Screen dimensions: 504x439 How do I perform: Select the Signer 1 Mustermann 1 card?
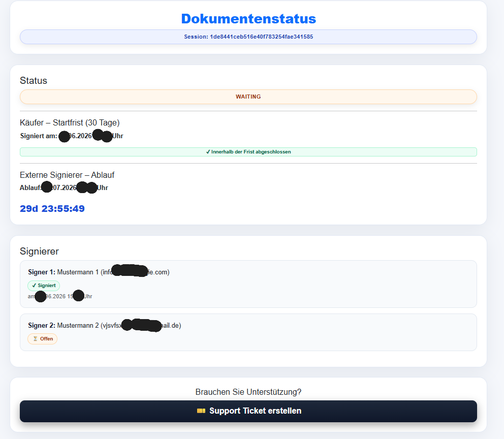tap(248, 284)
